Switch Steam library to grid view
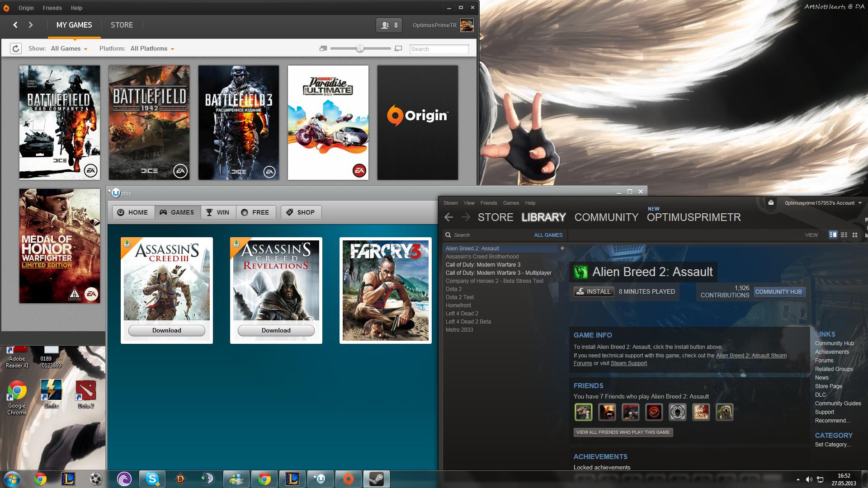The image size is (868, 488). click(855, 235)
